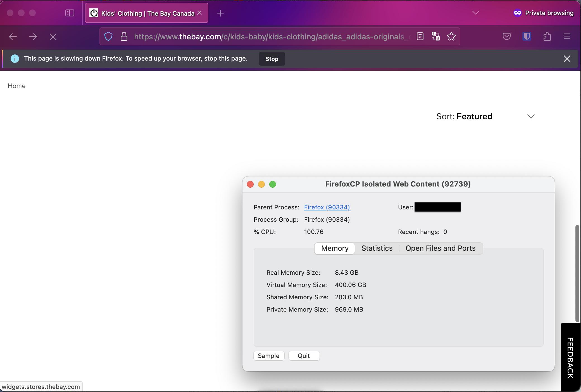Click the page vertical scrollbar thumb
Image resolution: width=581 pixels, height=392 pixels.
tap(577, 274)
